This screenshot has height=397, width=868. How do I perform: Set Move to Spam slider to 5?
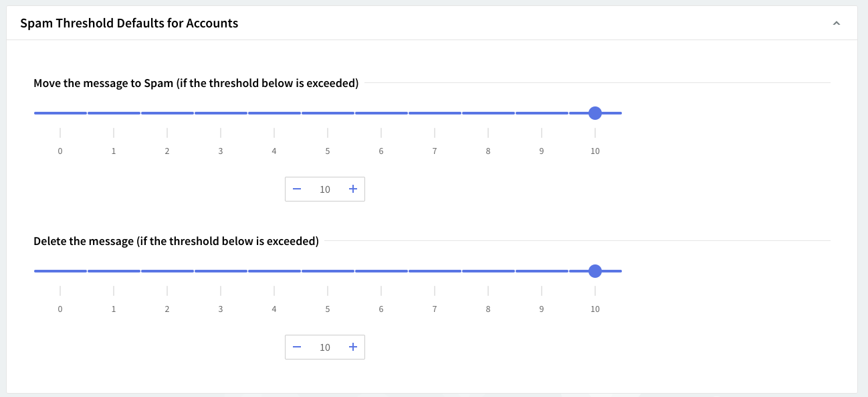click(328, 113)
